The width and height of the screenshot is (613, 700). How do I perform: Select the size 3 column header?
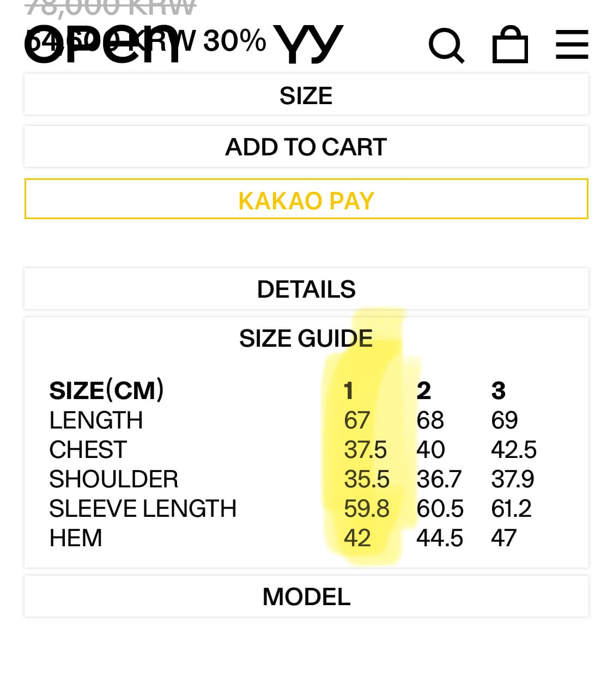498,391
